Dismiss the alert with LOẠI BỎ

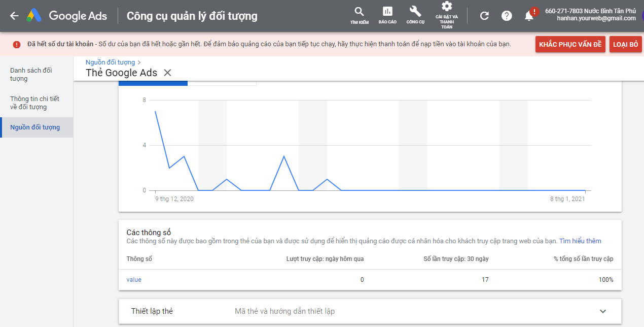[625, 44]
